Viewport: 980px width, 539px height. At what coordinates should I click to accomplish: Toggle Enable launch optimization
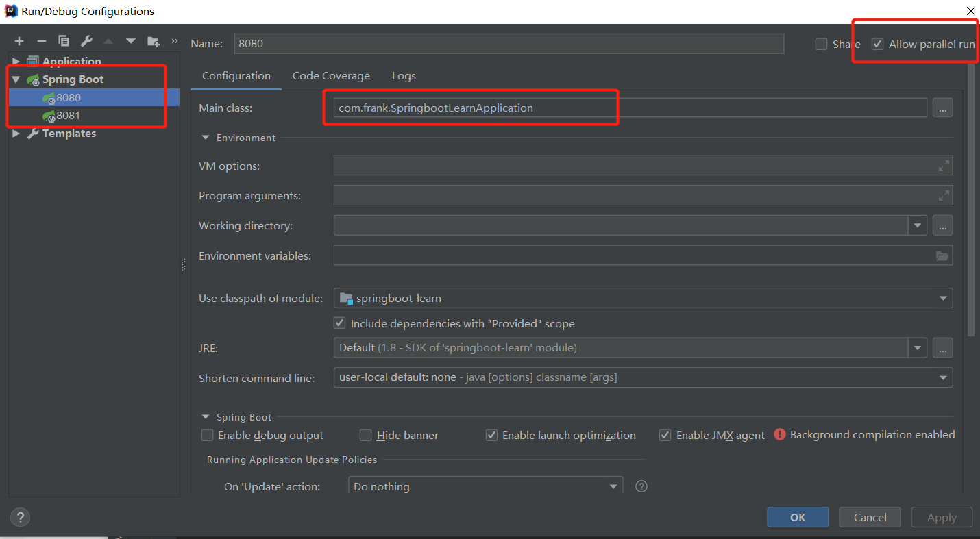(491, 435)
